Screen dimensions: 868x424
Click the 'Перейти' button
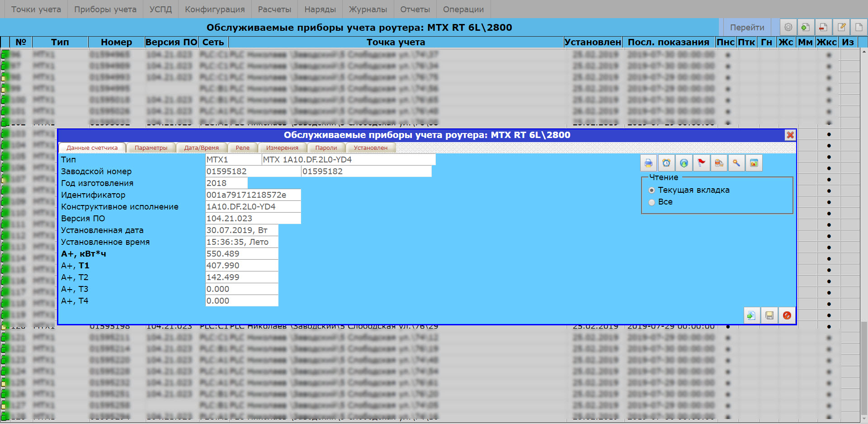(x=747, y=27)
